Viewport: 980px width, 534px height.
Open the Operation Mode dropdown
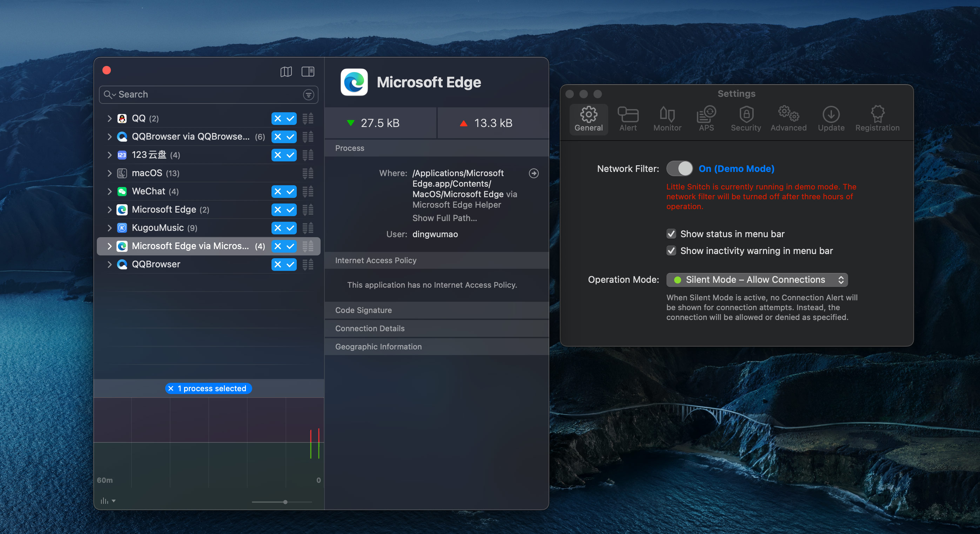click(x=757, y=280)
